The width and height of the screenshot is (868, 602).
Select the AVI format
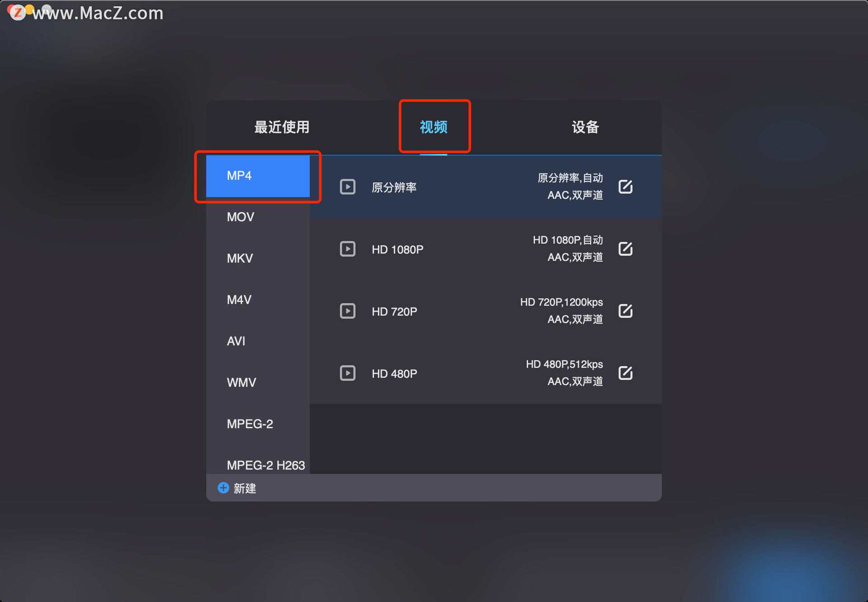[x=258, y=341]
